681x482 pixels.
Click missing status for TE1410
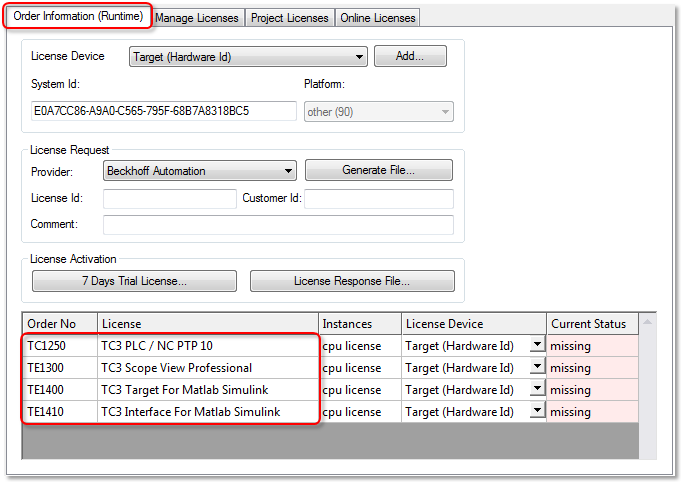592,412
